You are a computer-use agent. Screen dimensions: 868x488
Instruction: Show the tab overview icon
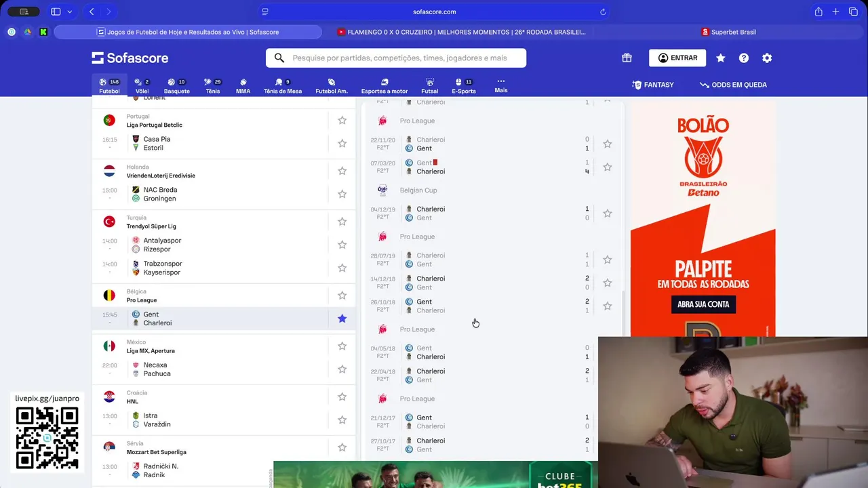click(853, 12)
